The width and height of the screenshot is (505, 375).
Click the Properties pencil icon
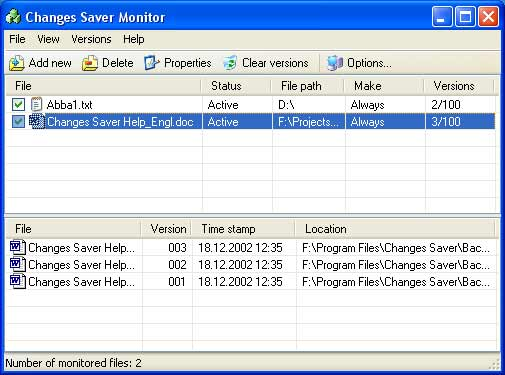pos(152,63)
